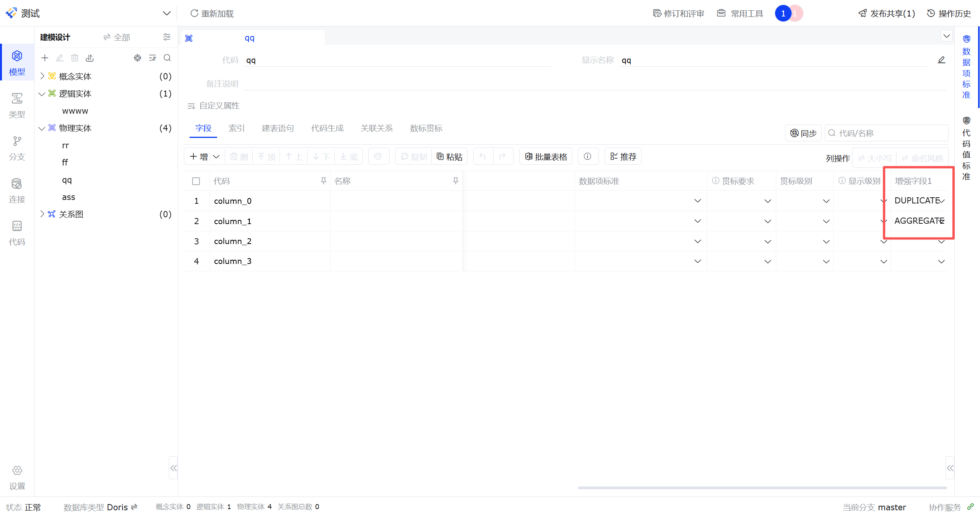Switch to the 建表语句 tab

click(278, 128)
